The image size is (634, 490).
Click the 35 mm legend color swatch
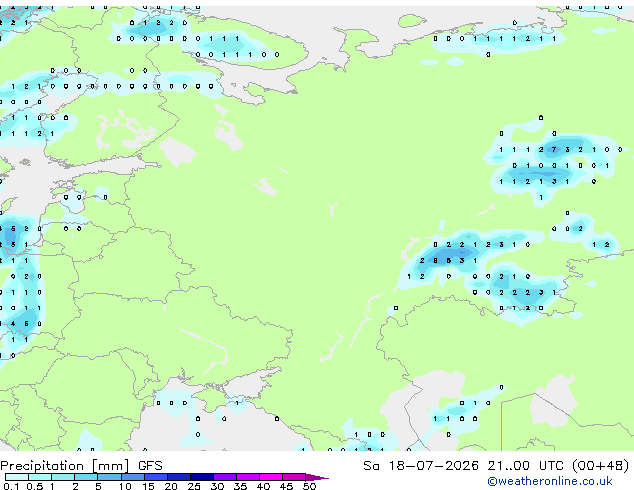coord(247,477)
